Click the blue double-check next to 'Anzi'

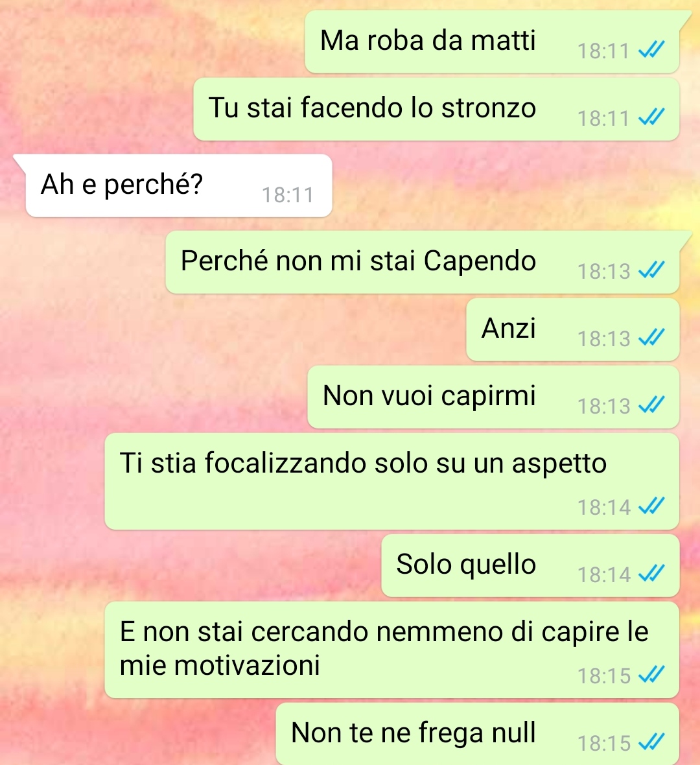coord(651,337)
